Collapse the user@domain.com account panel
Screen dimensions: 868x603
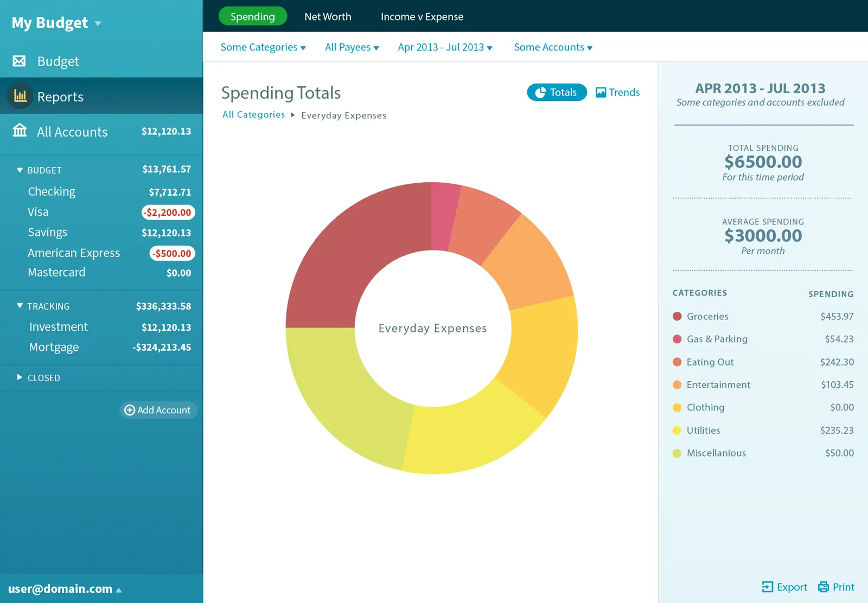pos(119,589)
